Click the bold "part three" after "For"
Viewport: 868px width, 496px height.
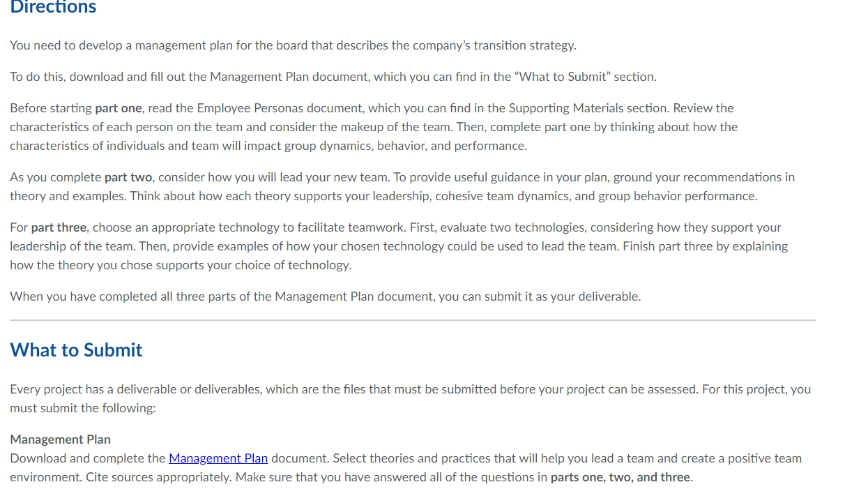59,227
